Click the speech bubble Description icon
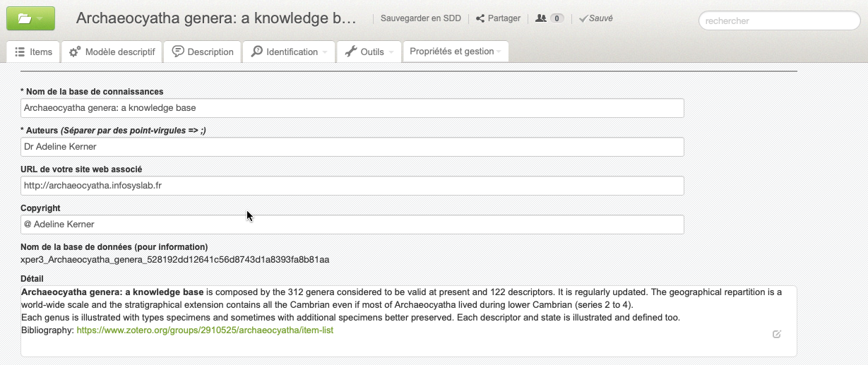This screenshot has width=868, height=365. click(178, 52)
